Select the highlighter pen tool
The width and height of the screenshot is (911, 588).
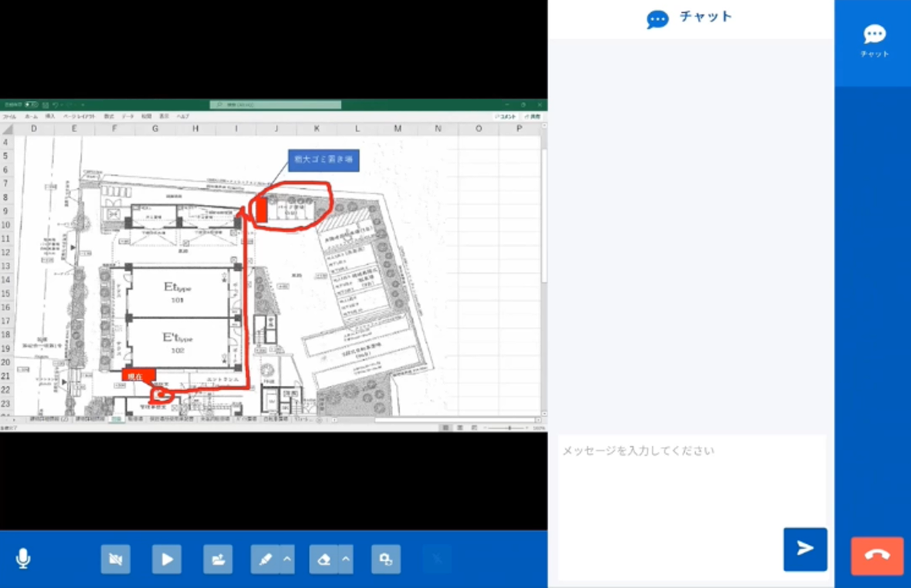click(x=265, y=559)
